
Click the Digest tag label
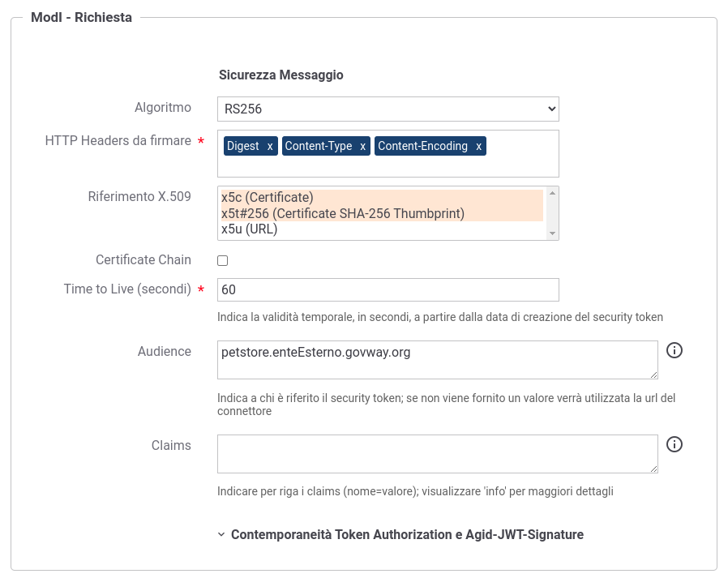click(x=243, y=146)
